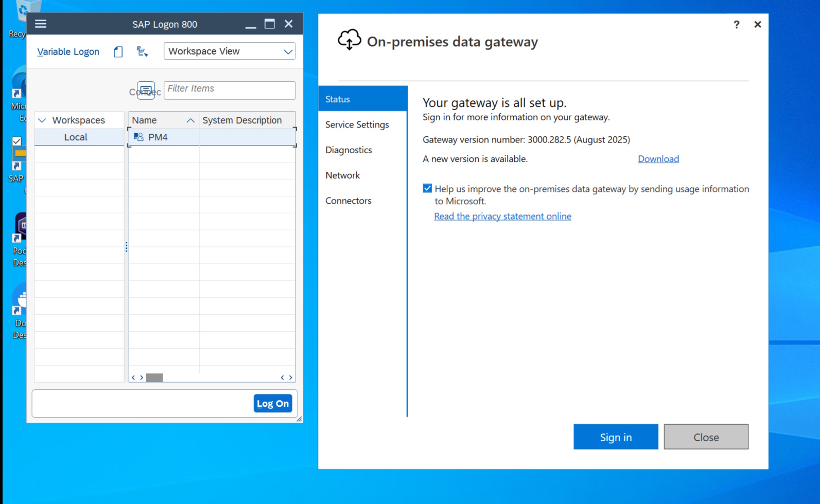
Task: Maximize the SAP Logon 800 window
Action: (x=270, y=24)
